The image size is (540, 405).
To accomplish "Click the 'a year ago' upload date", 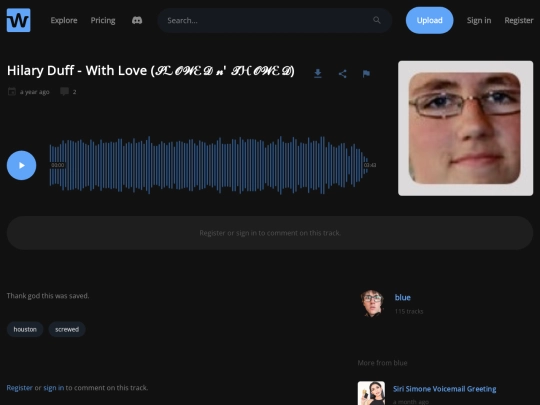I will pos(34,92).
